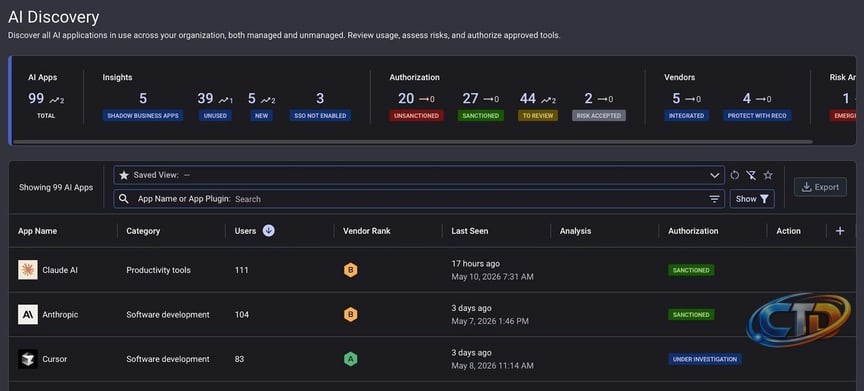Sort by the Analysis column header
The image size is (864, 391).
point(575,231)
